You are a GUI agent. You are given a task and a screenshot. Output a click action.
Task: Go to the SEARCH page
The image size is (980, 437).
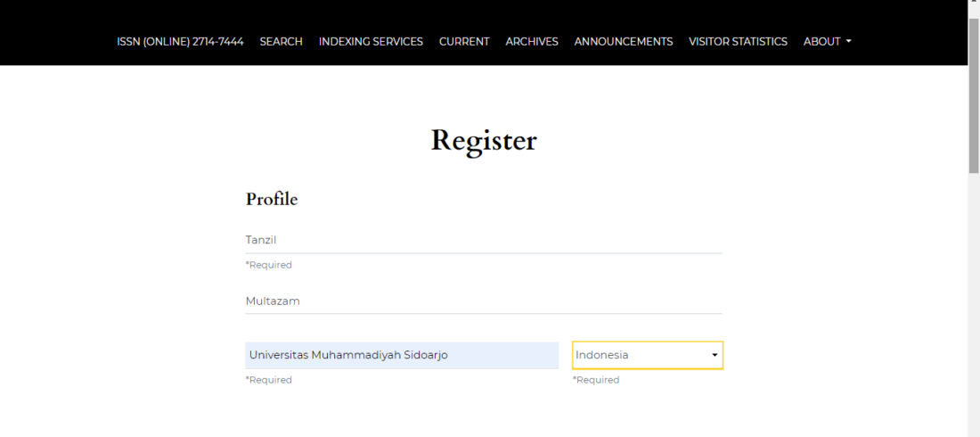click(x=281, y=42)
